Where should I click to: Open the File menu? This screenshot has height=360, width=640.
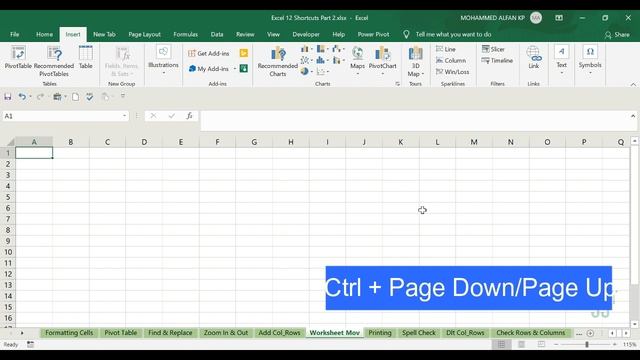15,34
